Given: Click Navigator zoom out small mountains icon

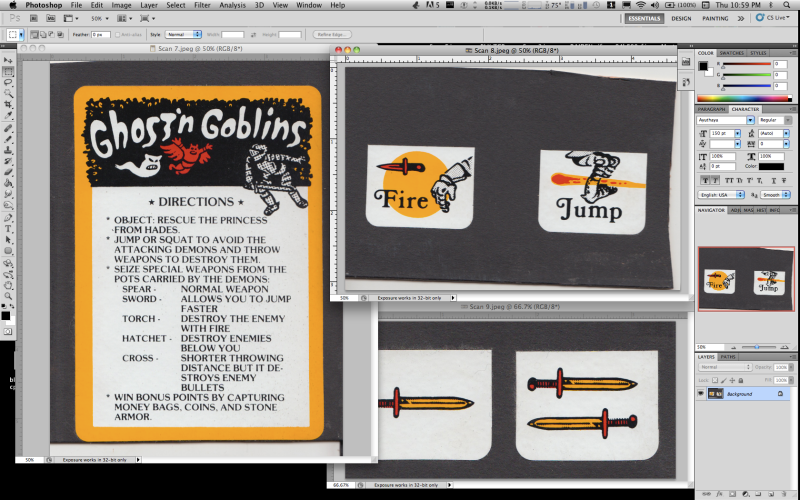Looking at the screenshot, I should click(x=734, y=347).
